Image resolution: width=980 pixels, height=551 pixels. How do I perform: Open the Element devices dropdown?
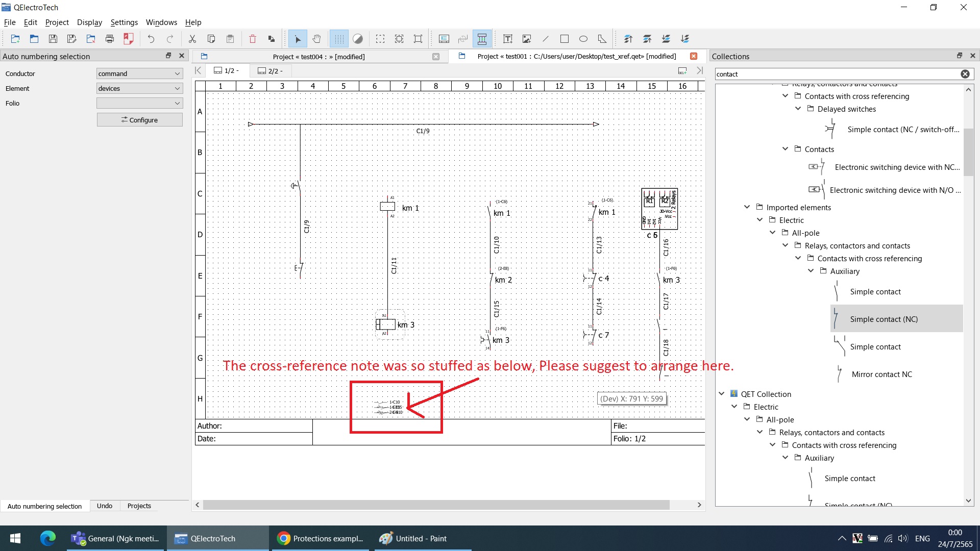pyautogui.click(x=139, y=88)
